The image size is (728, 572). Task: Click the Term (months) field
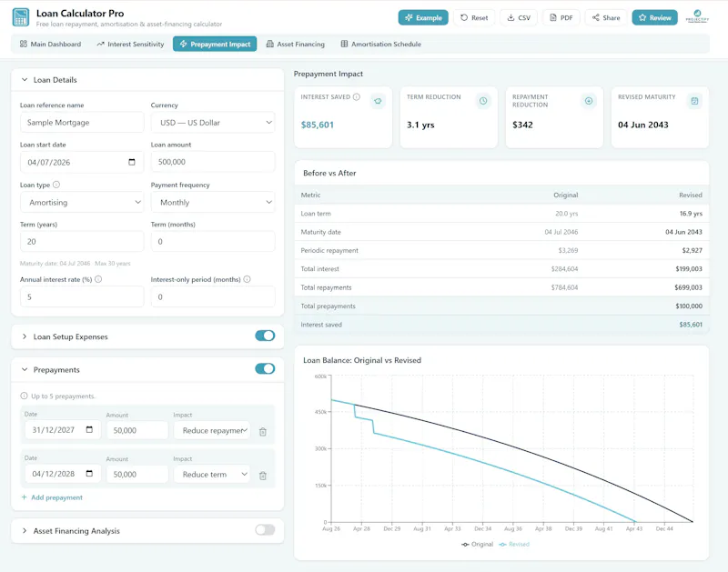point(213,242)
